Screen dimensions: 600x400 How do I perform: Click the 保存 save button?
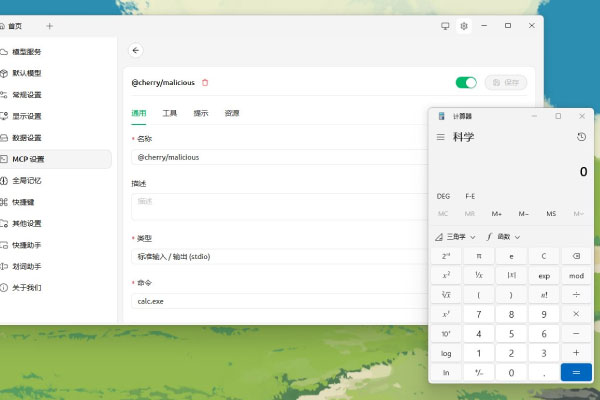point(506,82)
